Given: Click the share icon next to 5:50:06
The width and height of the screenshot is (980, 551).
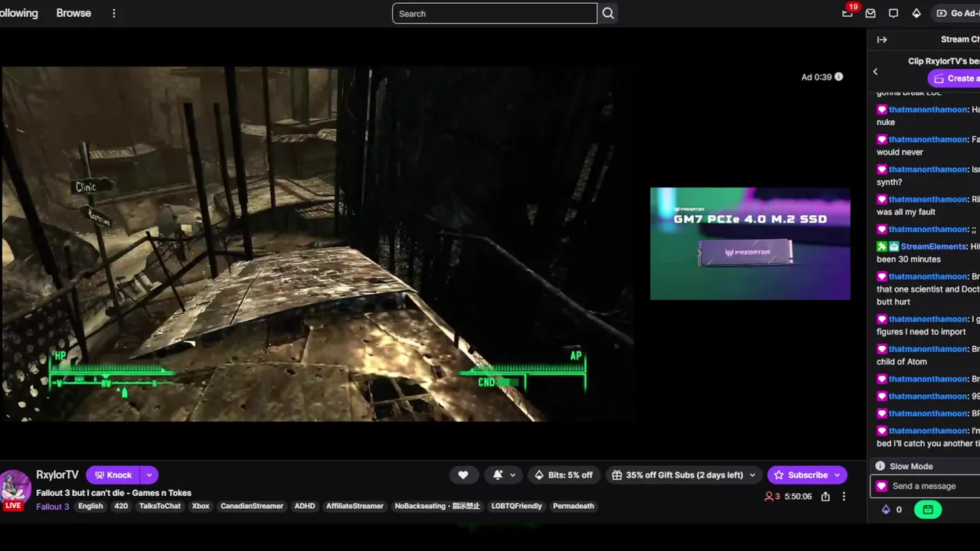Looking at the screenshot, I should [825, 497].
